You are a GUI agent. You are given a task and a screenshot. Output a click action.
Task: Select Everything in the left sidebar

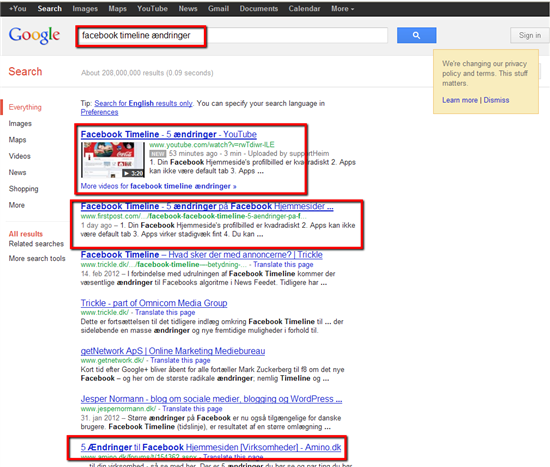point(25,107)
